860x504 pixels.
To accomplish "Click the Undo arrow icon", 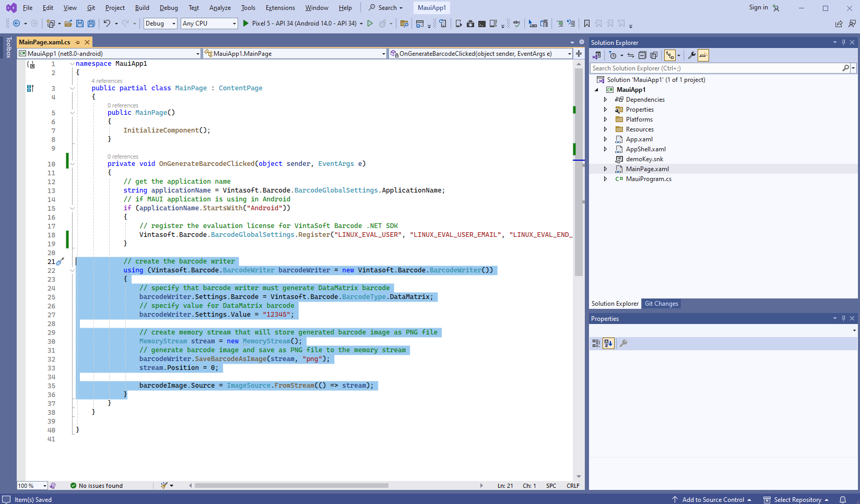I will point(107,23).
